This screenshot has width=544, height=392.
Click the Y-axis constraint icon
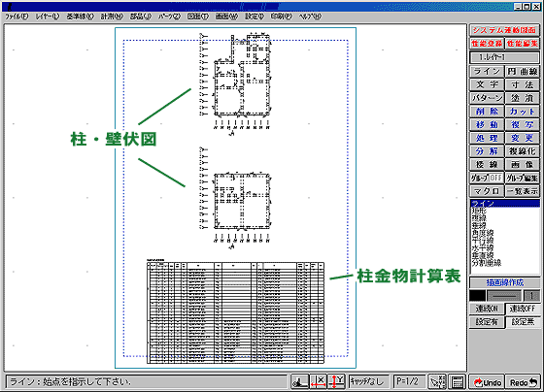(336, 381)
